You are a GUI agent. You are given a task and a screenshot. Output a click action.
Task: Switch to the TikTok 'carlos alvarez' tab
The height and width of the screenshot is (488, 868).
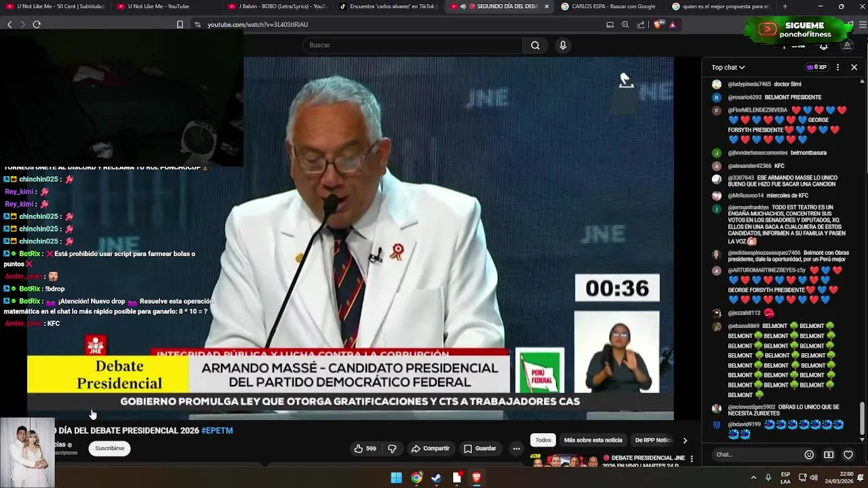click(389, 6)
